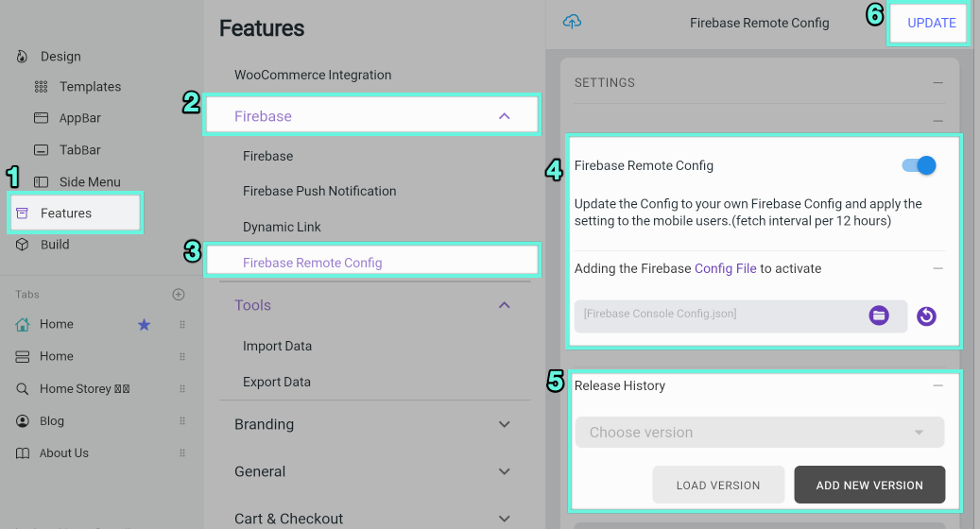Open the Config File link
980x529 pixels.
(726, 268)
